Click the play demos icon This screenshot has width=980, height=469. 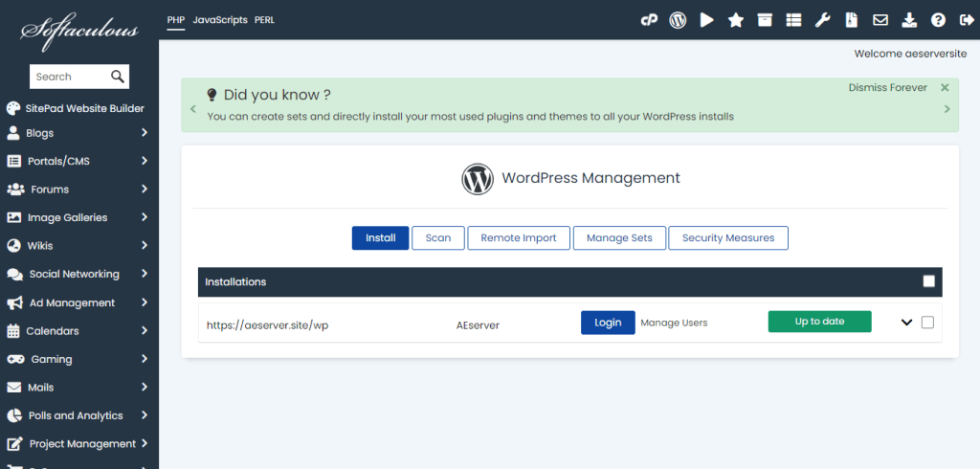click(707, 20)
